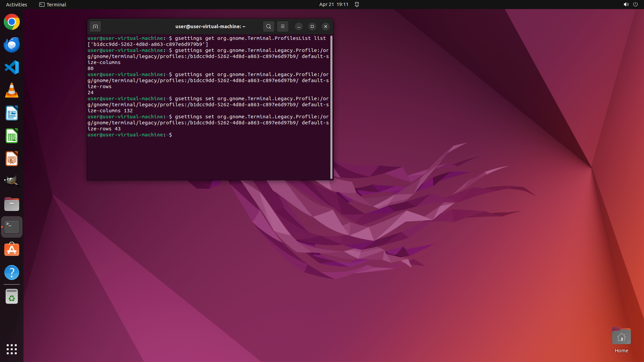Click the terminal search icon
The image size is (644, 362).
point(268,26)
